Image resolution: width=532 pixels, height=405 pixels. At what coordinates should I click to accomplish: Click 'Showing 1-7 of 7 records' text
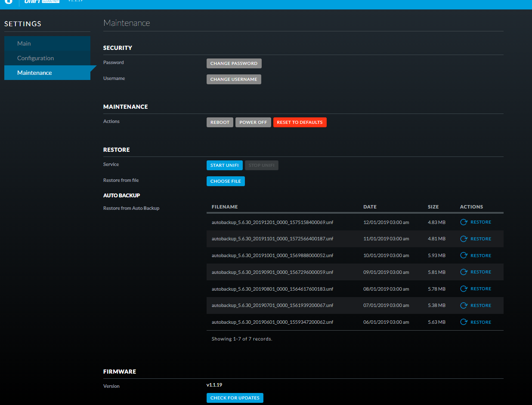point(242,339)
